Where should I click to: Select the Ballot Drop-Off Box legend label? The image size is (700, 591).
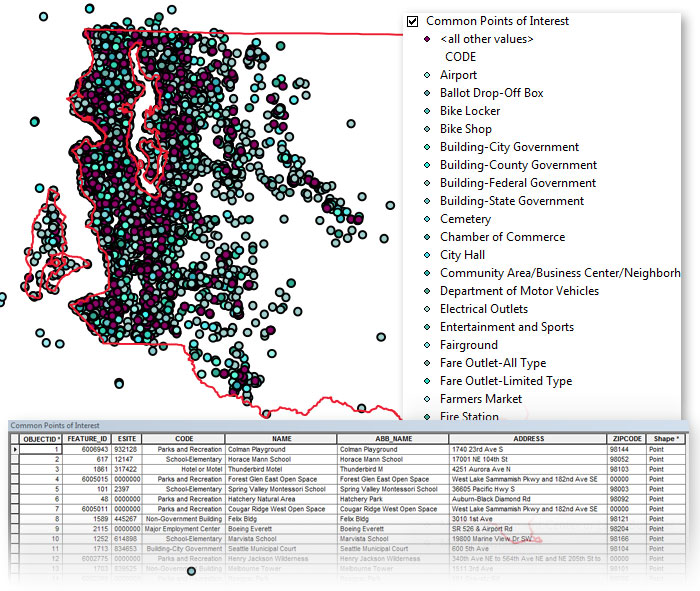pos(491,93)
